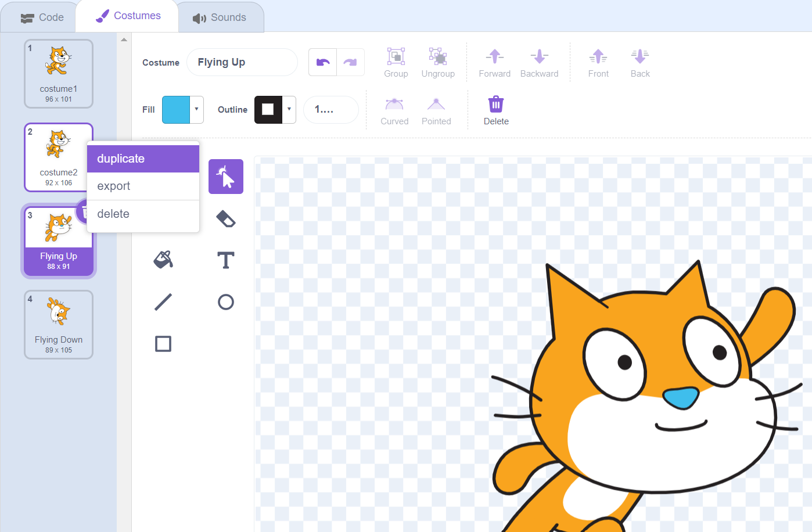This screenshot has height=532, width=812.
Task: Switch to the Code tab
Action: (42, 17)
